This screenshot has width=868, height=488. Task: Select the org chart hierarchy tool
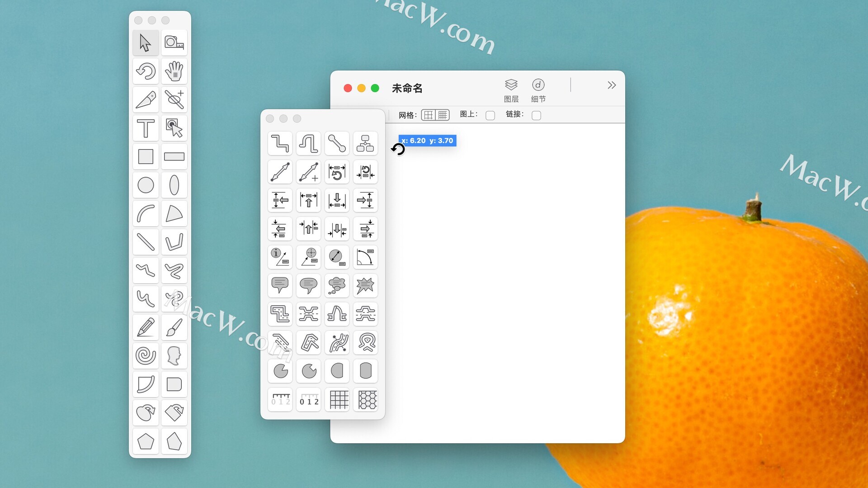(365, 143)
